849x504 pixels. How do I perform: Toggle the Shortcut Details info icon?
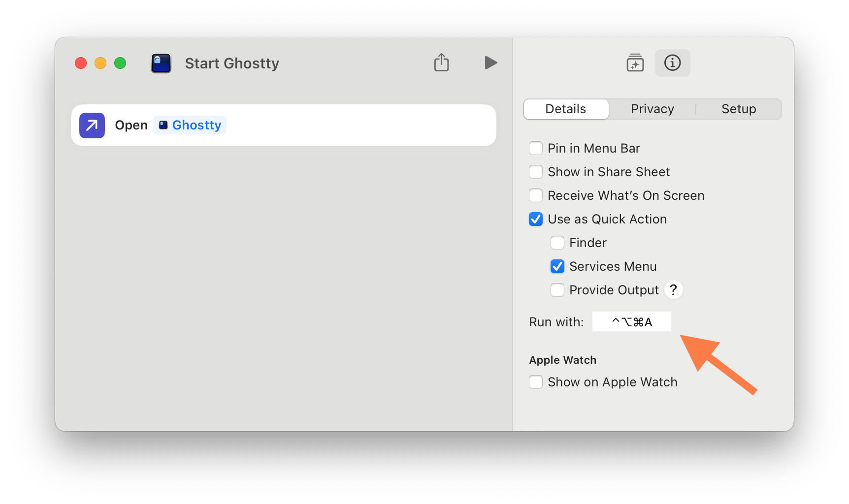coord(672,63)
